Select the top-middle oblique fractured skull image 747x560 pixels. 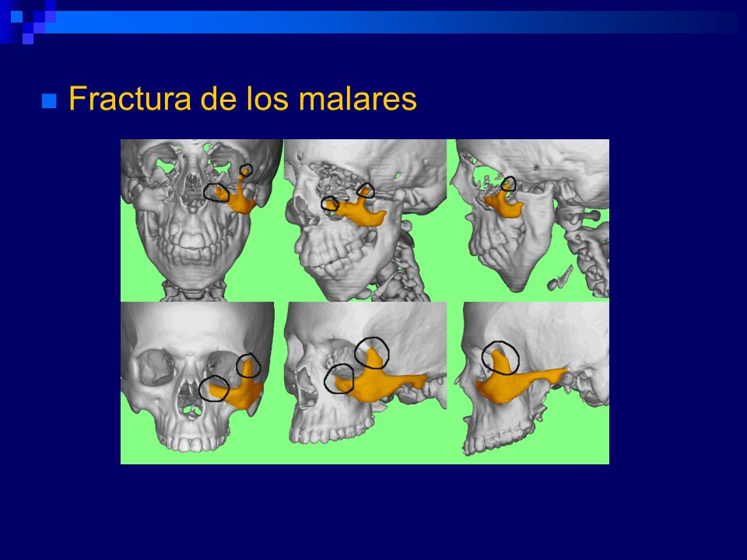click(x=365, y=220)
